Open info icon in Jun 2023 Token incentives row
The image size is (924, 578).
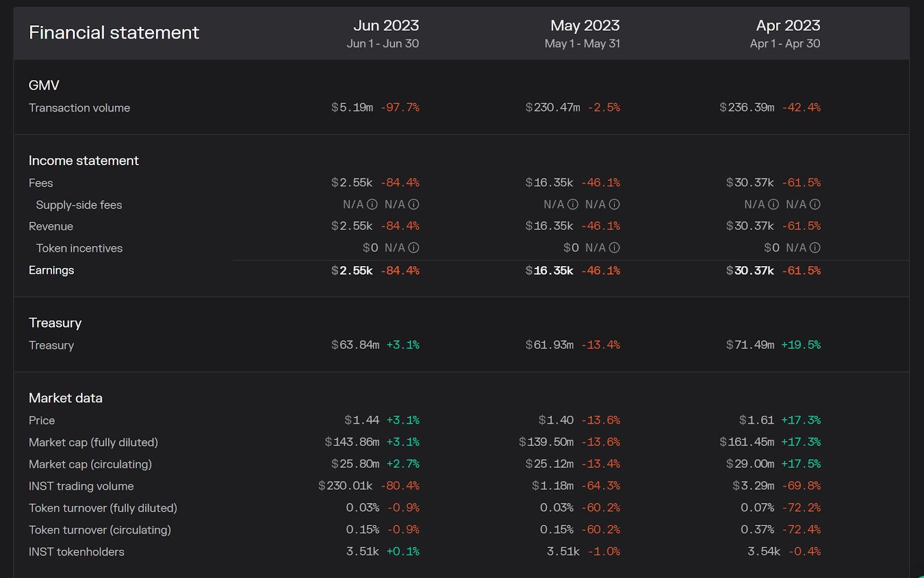[x=413, y=248]
